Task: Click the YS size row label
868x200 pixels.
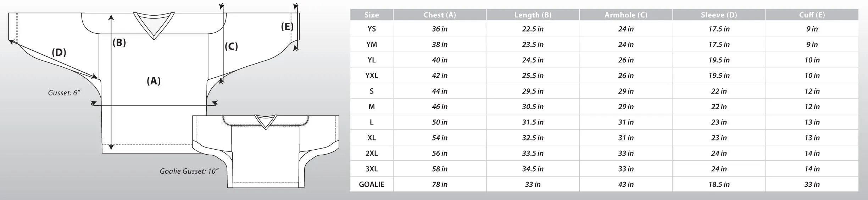Action: pyautogui.click(x=371, y=29)
